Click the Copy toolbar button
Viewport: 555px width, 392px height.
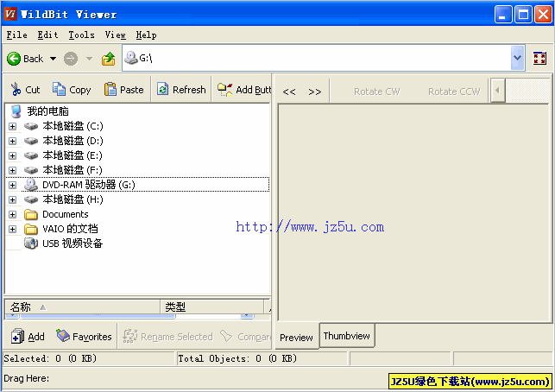pyautogui.click(x=72, y=90)
